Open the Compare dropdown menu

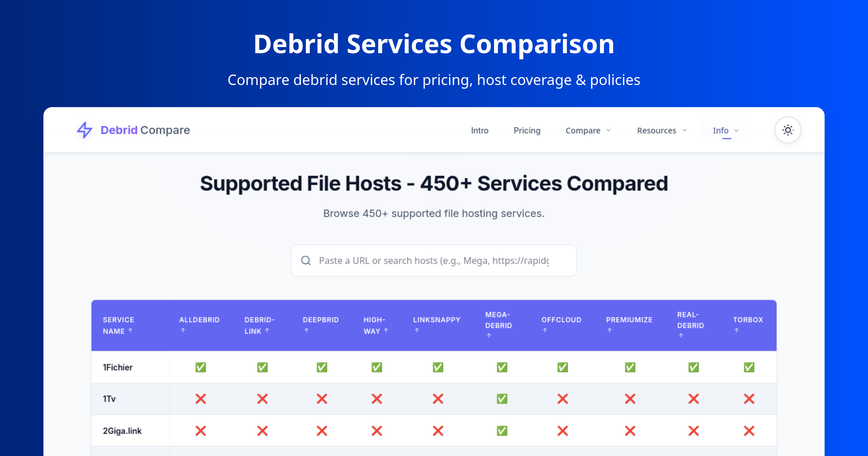(x=587, y=130)
